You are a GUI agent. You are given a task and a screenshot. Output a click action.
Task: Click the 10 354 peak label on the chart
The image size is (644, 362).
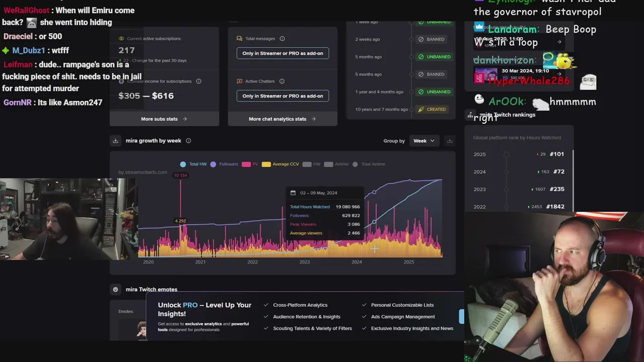tap(180, 175)
